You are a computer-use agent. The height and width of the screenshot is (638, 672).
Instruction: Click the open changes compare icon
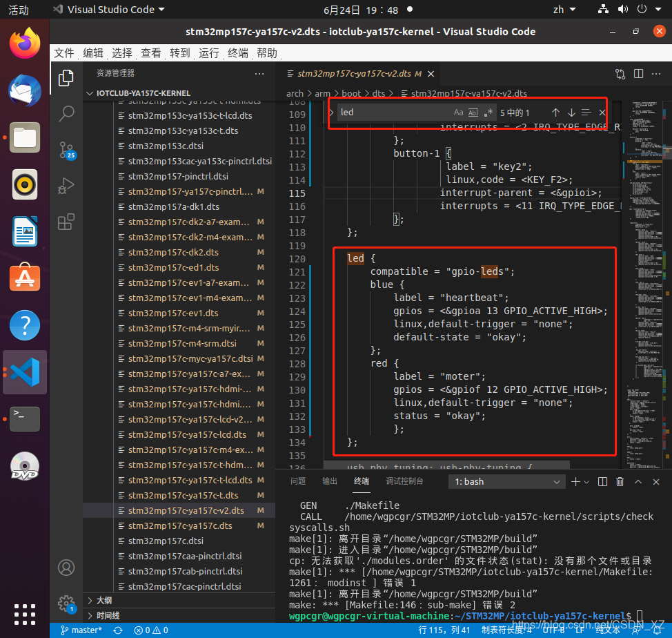(620, 74)
